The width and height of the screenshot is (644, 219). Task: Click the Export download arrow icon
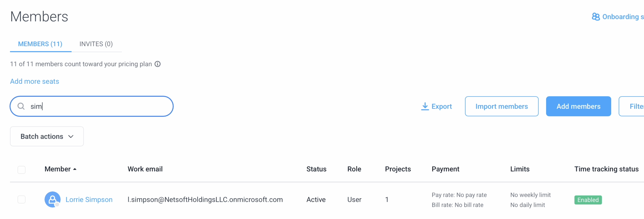tap(425, 106)
